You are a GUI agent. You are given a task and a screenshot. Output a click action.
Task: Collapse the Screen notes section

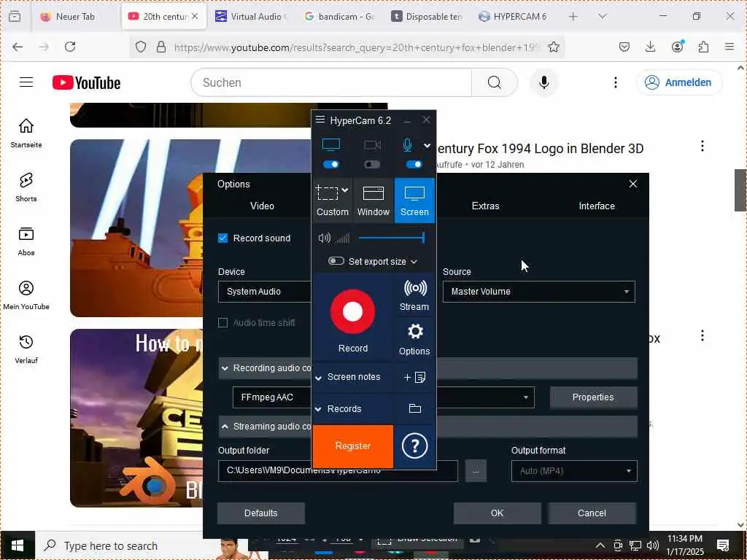(x=318, y=378)
